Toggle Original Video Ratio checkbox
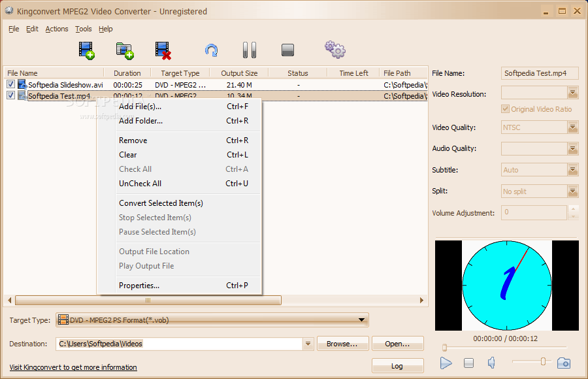This screenshot has height=379, width=588. pos(505,109)
